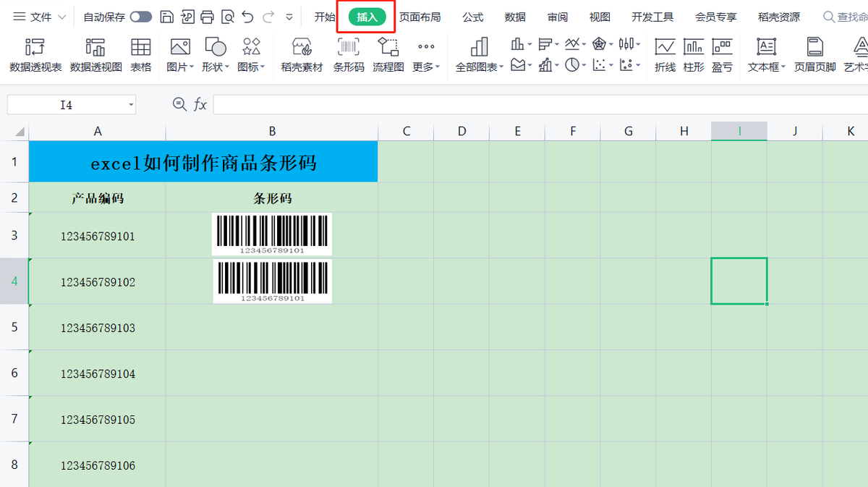Open the 文本框 text box dropdown
This screenshot has height=487, width=868.
(767, 56)
